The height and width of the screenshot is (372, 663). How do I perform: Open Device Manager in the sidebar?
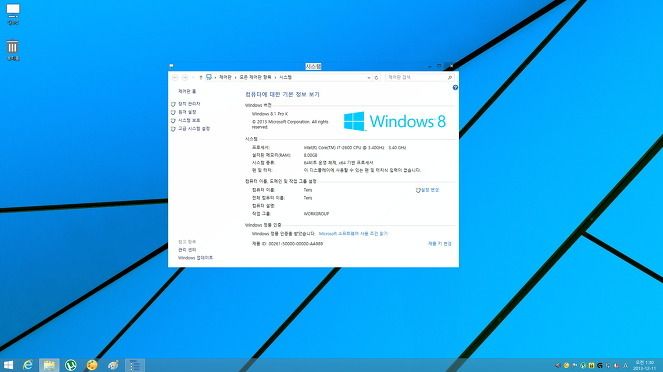(189, 104)
